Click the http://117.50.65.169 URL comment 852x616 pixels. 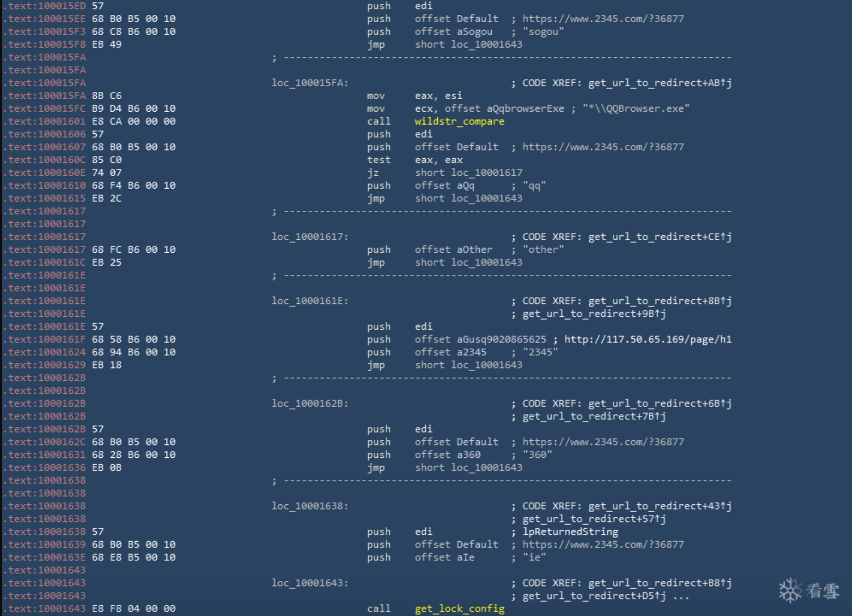click(647, 340)
